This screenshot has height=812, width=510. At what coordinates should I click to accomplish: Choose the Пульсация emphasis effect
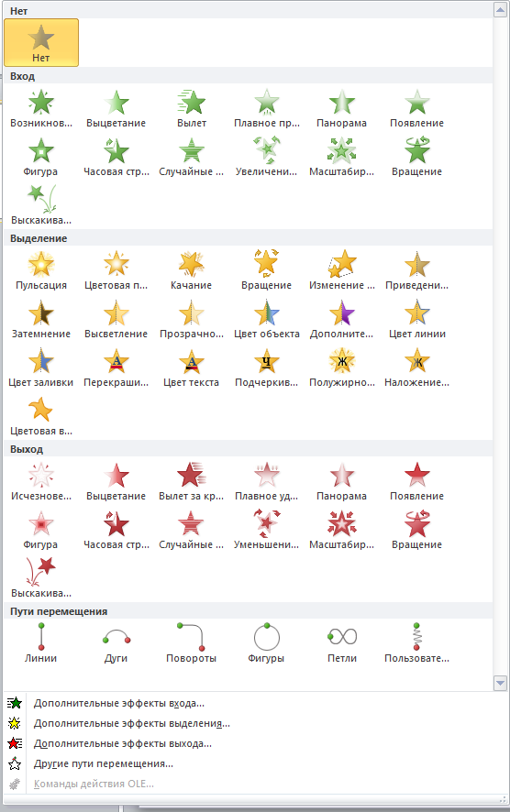(x=41, y=271)
